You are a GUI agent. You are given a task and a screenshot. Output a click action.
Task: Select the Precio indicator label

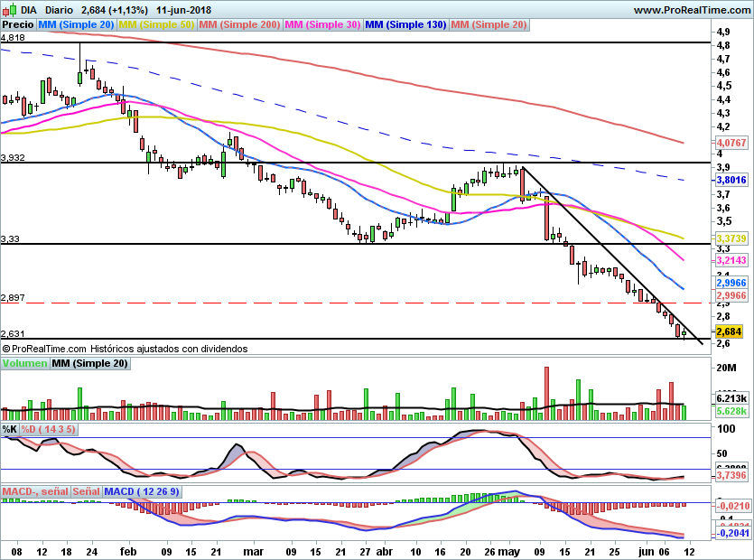click(18, 24)
